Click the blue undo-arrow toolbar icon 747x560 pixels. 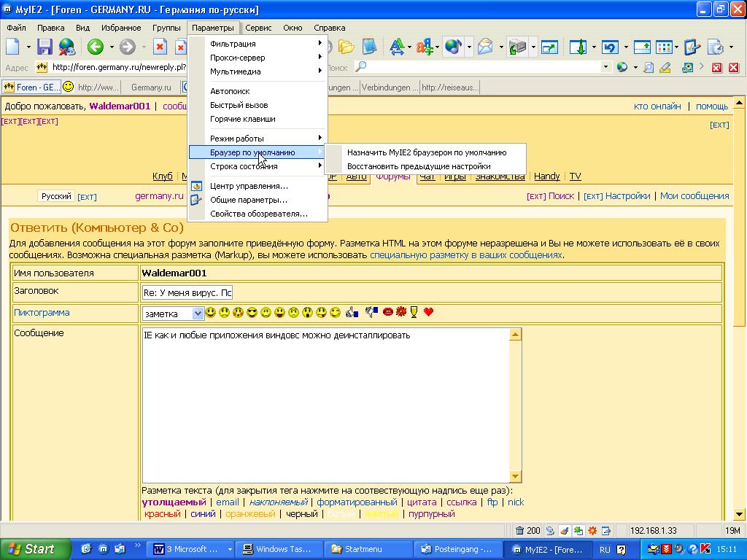pyautogui.click(x=610, y=47)
